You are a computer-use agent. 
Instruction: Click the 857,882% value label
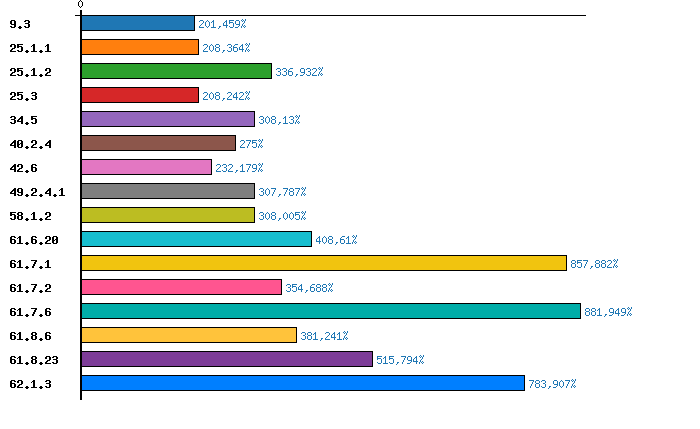click(594, 264)
